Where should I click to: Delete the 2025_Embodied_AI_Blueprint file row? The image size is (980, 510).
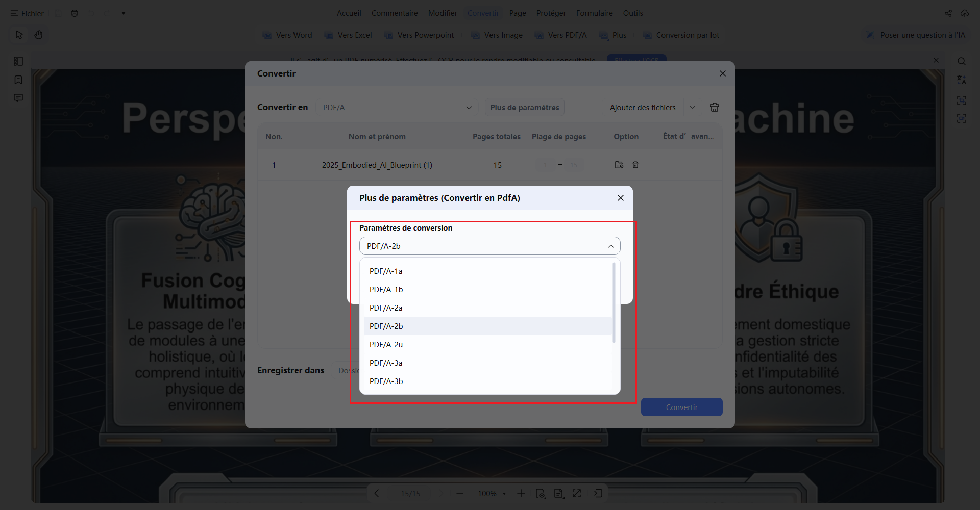click(635, 165)
